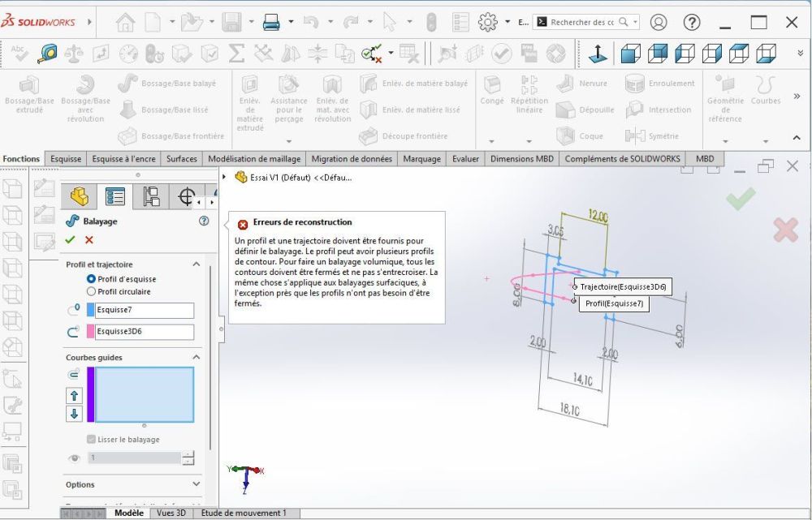Click the pink trajectory color swatch
This screenshot has height=520, width=812.
90,332
